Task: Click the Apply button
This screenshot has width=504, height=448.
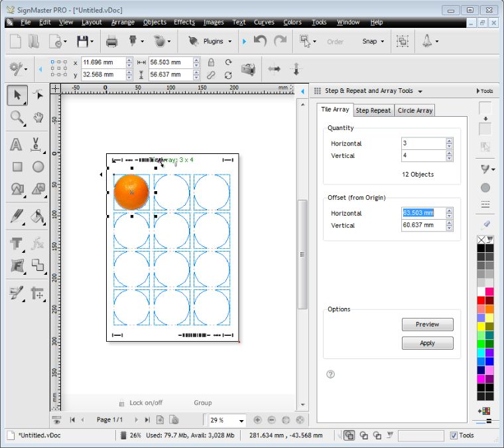Action: click(427, 343)
